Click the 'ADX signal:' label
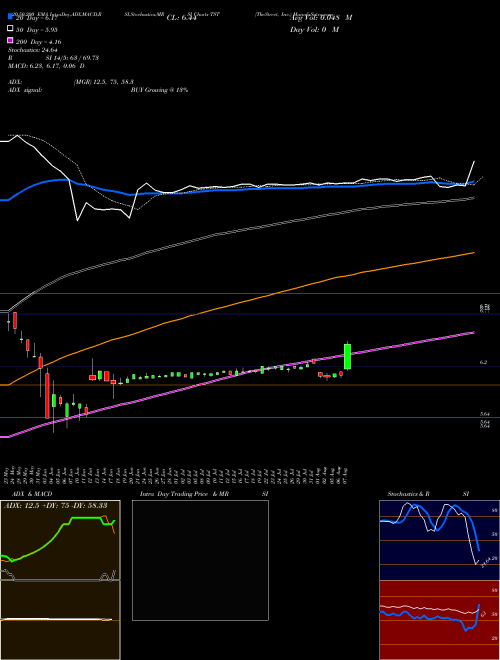 click(x=25, y=90)
